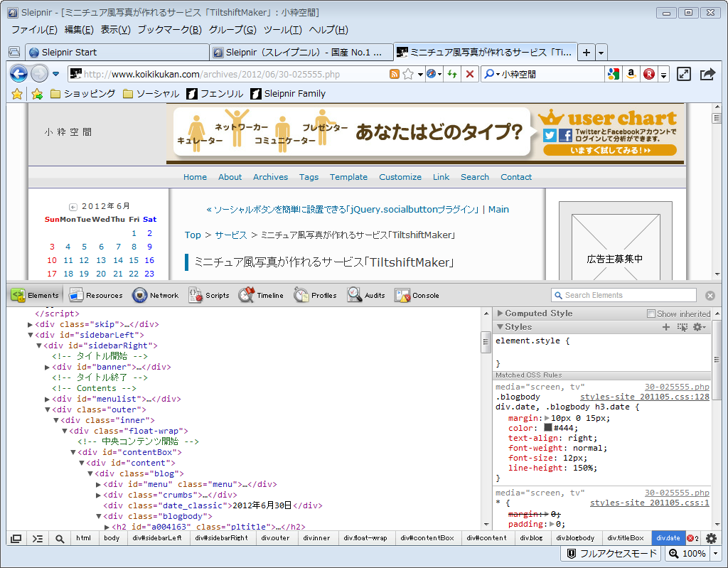Select div#contentBox in the breadcrumb bar
The image size is (728, 568).
[x=427, y=538]
